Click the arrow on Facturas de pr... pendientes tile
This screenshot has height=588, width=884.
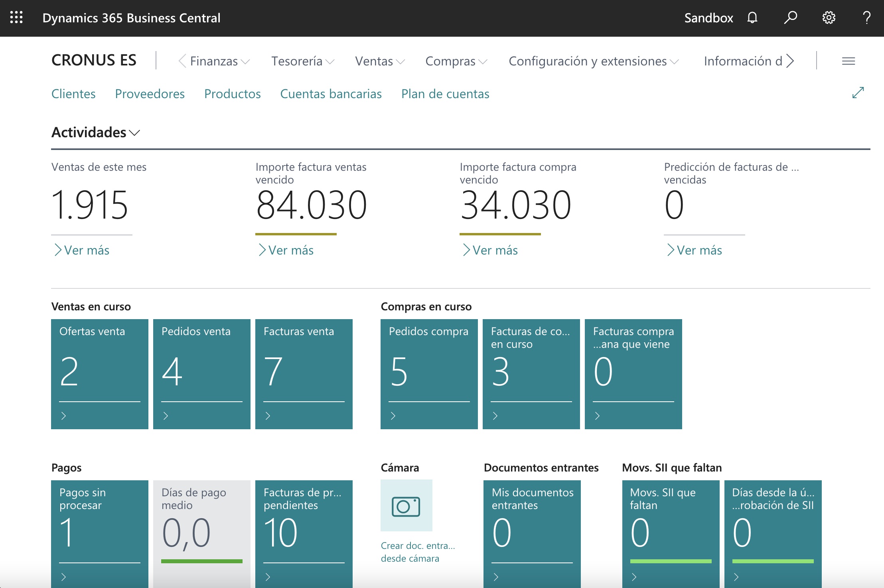[268, 577]
